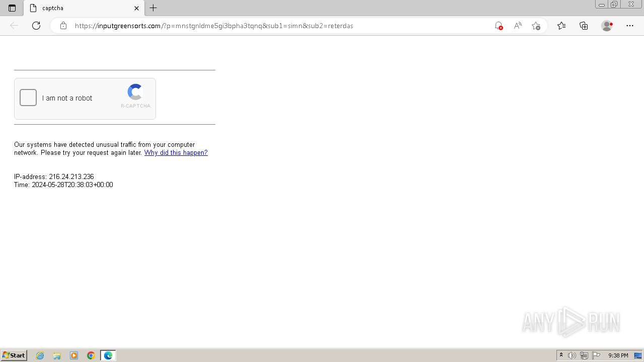Click the R-CAPTCHA logo

pos(135,92)
